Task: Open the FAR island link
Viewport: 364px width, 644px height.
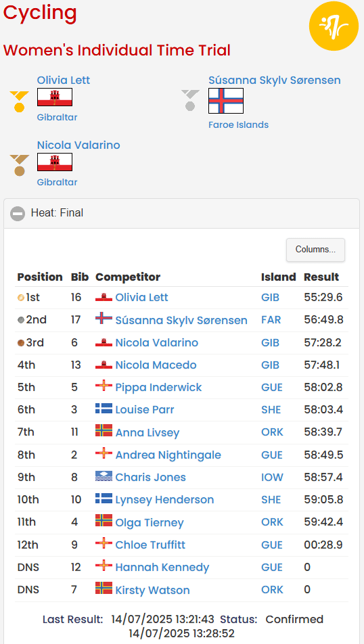Action: tap(271, 320)
